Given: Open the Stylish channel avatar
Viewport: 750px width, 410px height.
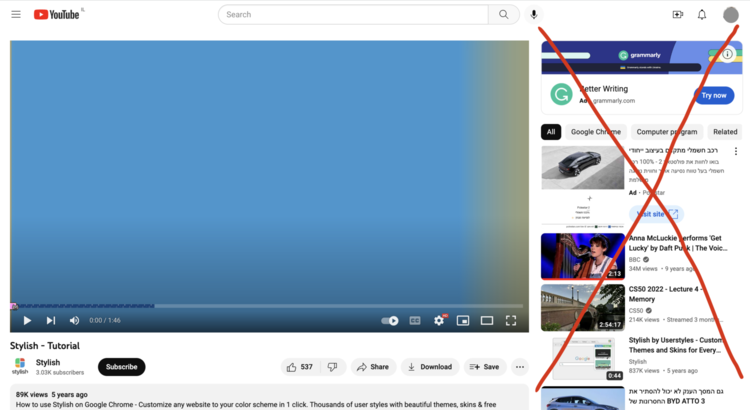Looking at the screenshot, I should coord(20,366).
